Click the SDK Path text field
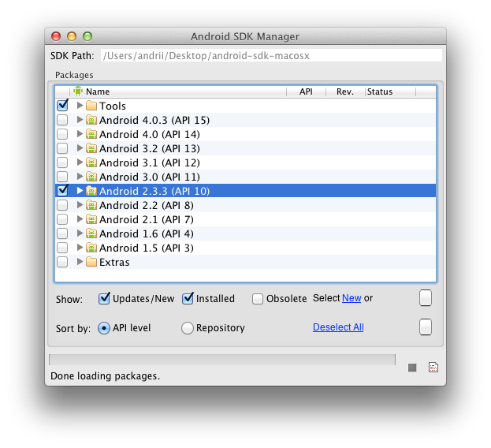The height and width of the screenshot is (448, 491). (271, 55)
